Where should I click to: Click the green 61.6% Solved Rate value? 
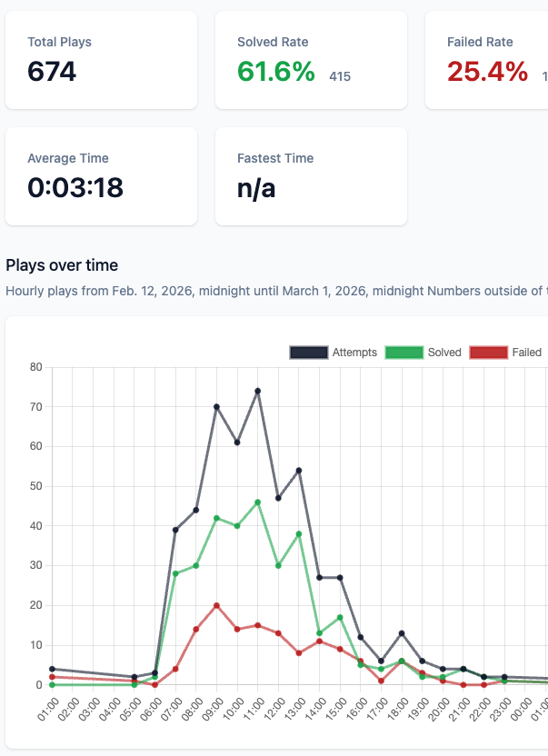[276, 71]
